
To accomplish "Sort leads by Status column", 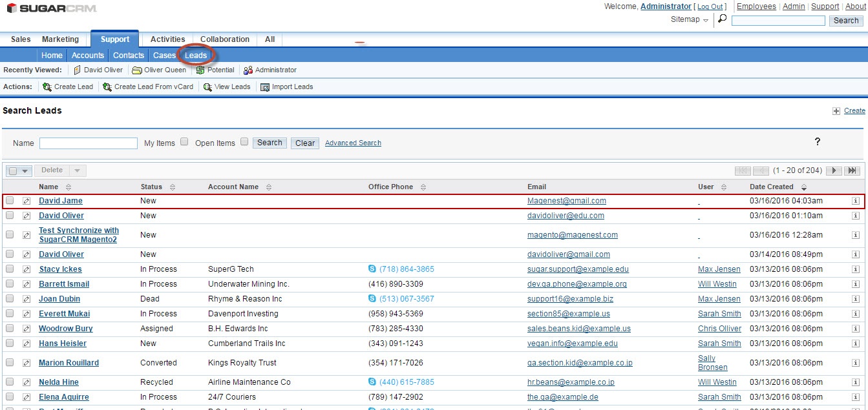I will [172, 187].
